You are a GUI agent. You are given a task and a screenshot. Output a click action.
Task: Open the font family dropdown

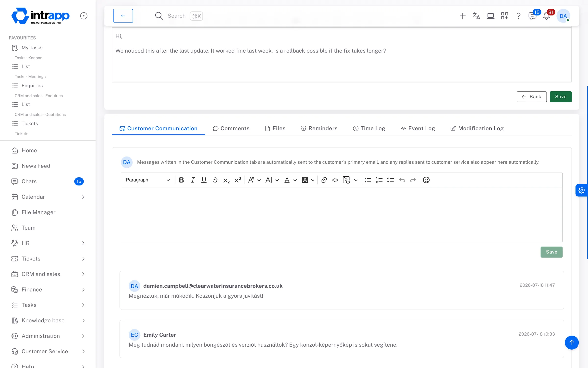[254, 180]
